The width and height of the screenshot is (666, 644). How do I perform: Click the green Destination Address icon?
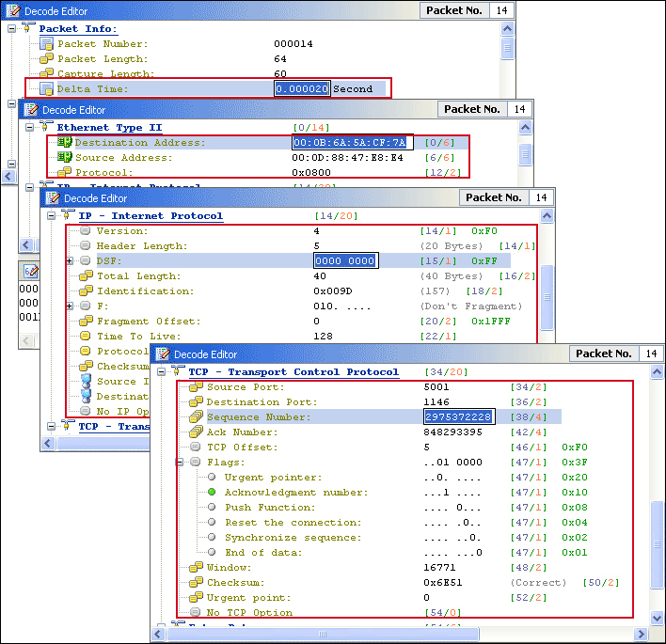(64, 143)
